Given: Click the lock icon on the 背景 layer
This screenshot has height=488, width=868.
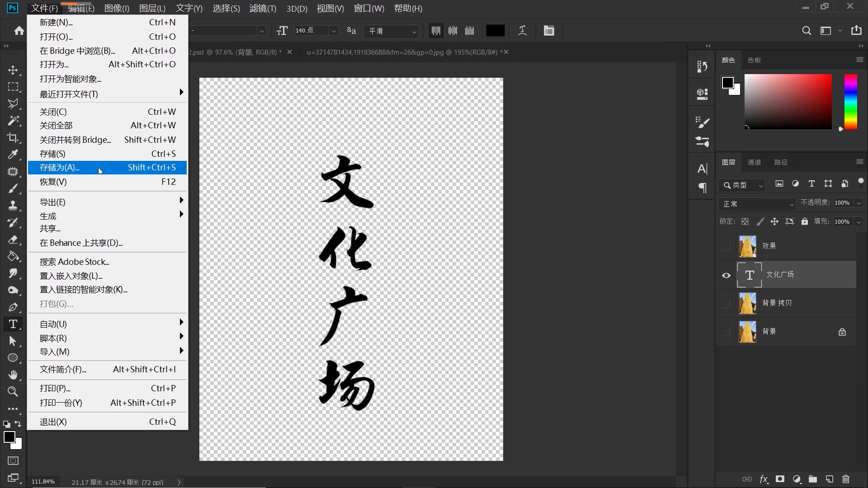Looking at the screenshot, I should coord(842,331).
